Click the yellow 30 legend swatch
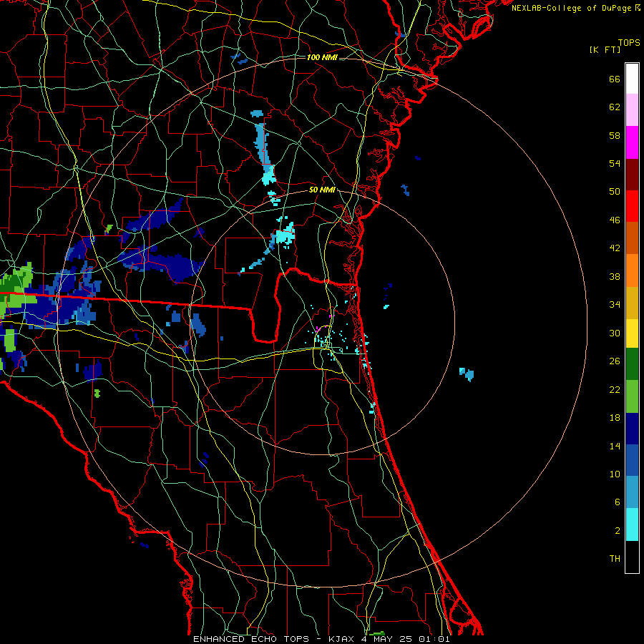This screenshot has width=644, height=644. coord(632,333)
